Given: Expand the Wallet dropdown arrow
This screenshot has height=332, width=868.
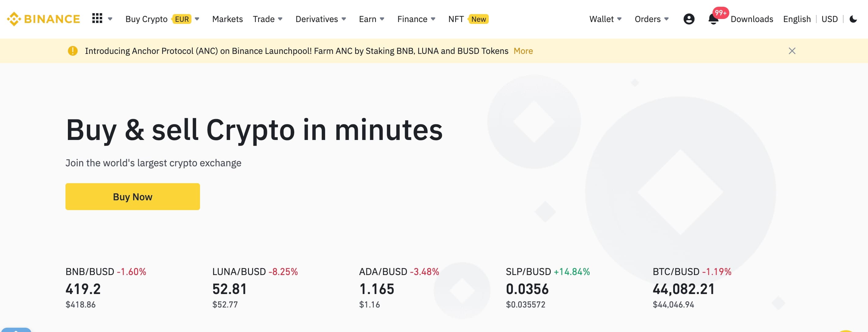Looking at the screenshot, I should pyautogui.click(x=619, y=19).
